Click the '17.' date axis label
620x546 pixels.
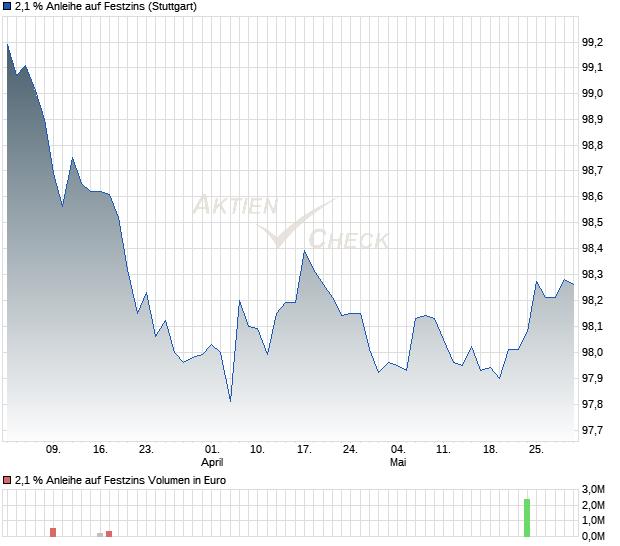coord(304,450)
